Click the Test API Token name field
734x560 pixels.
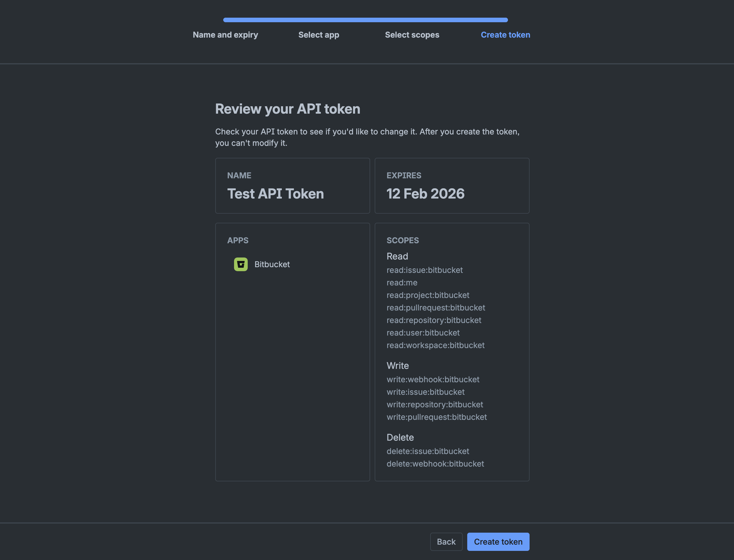point(276,194)
